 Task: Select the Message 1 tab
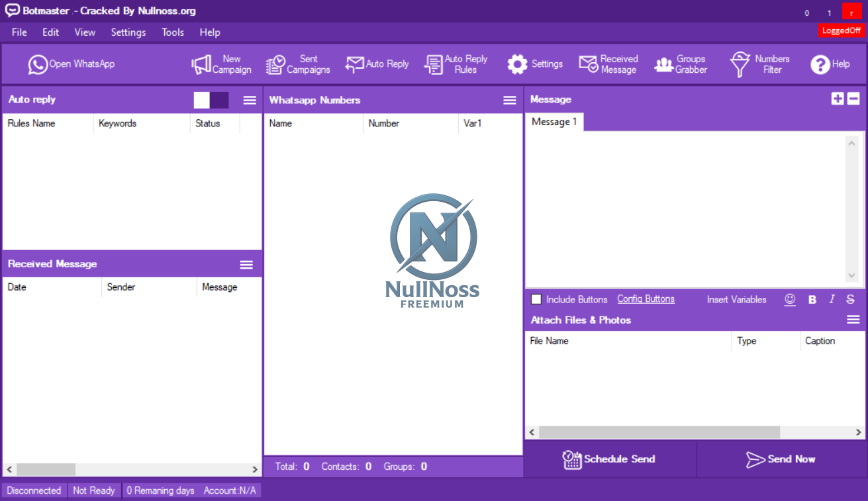pyautogui.click(x=554, y=122)
